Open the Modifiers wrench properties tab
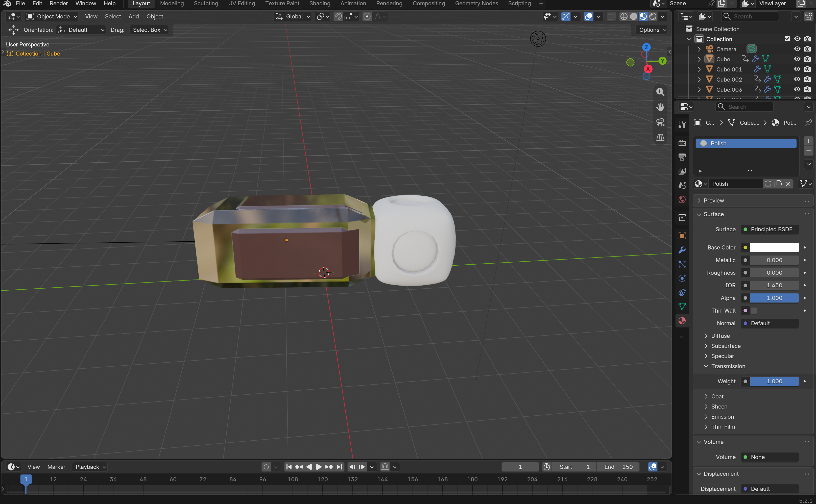816x504 pixels. pyautogui.click(x=682, y=250)
